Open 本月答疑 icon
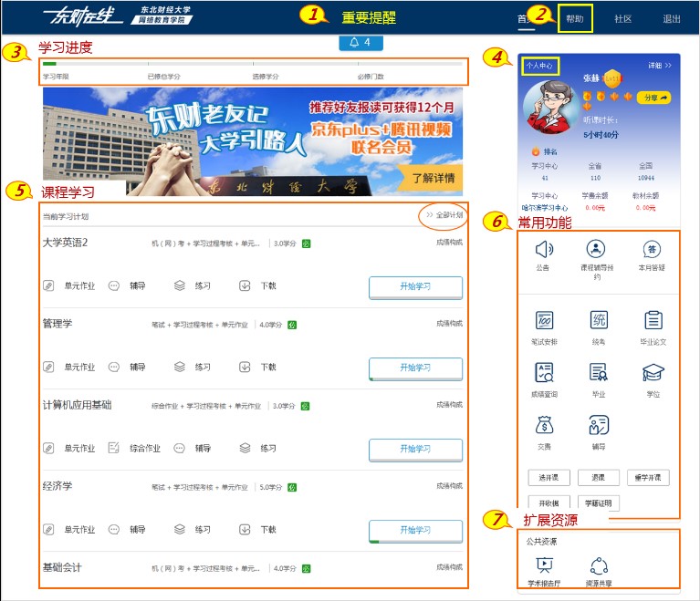 tap(652, 249)
